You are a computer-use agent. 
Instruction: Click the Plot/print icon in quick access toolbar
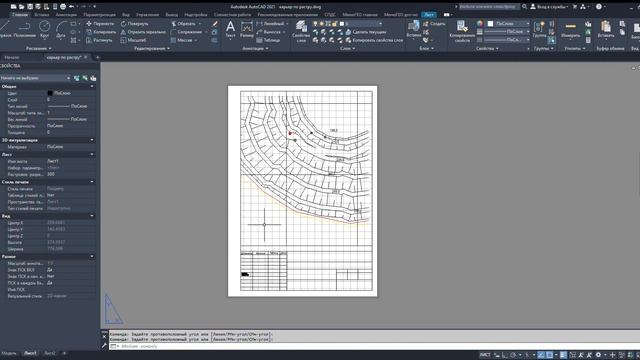click(63, 7)
